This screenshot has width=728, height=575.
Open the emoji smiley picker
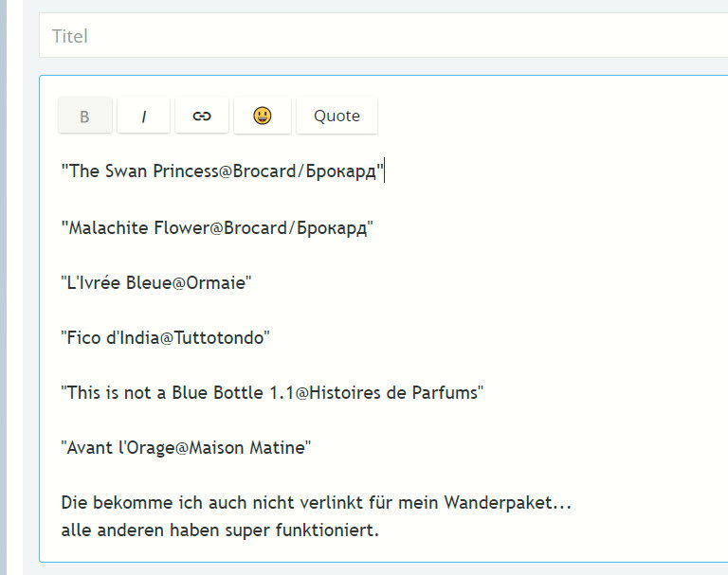click(x=263, y=116)
